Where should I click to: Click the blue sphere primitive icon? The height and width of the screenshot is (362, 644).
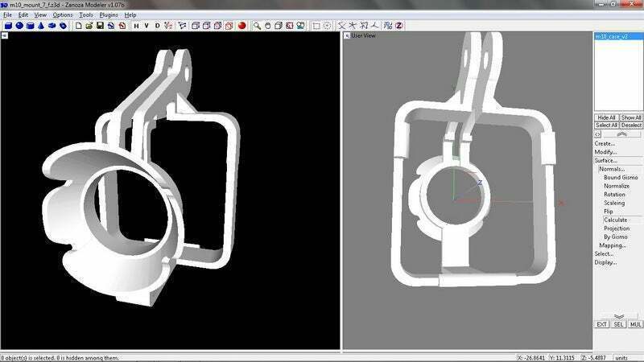pos(19,25)
